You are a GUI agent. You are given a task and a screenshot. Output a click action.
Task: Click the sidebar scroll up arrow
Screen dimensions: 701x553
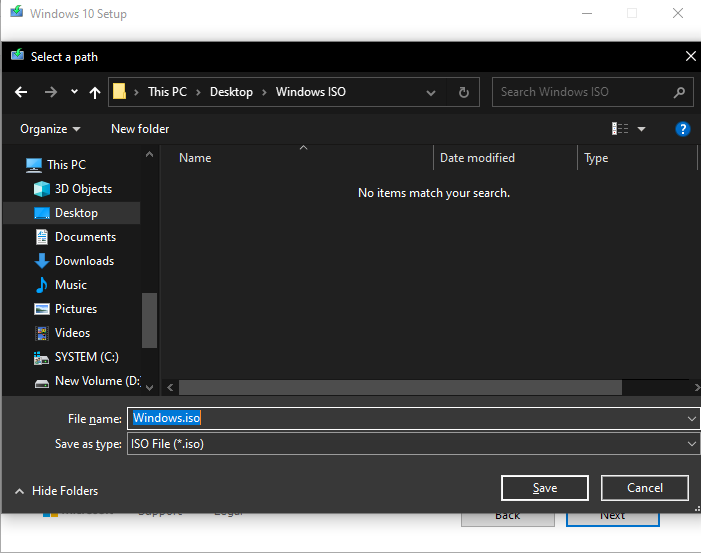149,154
